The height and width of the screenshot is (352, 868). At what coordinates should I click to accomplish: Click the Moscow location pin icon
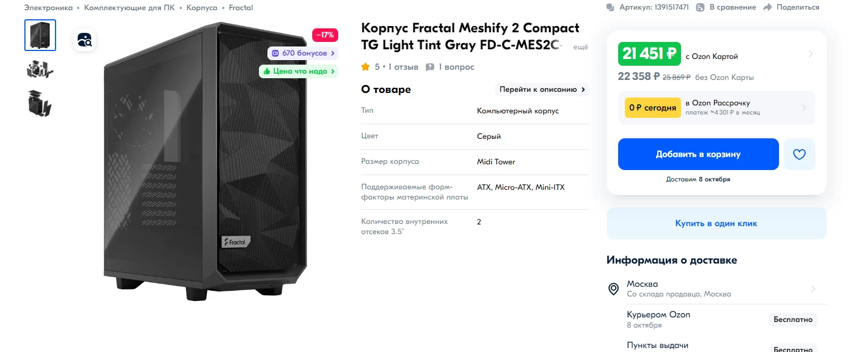coord(613,289)
